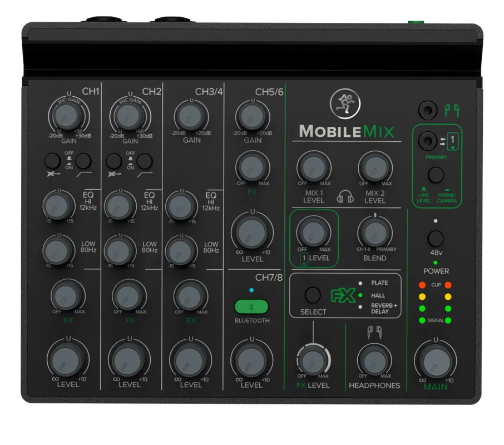
Task: Click the PLATE effect indicator LED
Action: tap(360, 283)
